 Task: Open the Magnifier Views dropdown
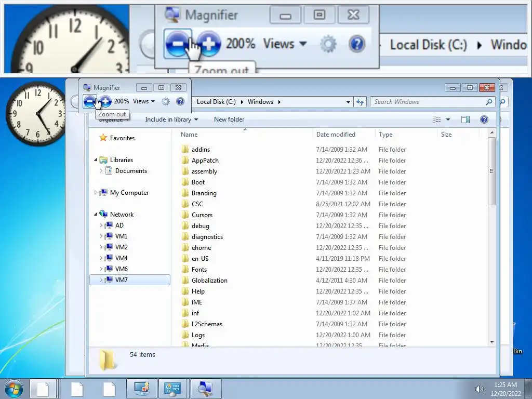pyautogui.click(x=144, y=101)
